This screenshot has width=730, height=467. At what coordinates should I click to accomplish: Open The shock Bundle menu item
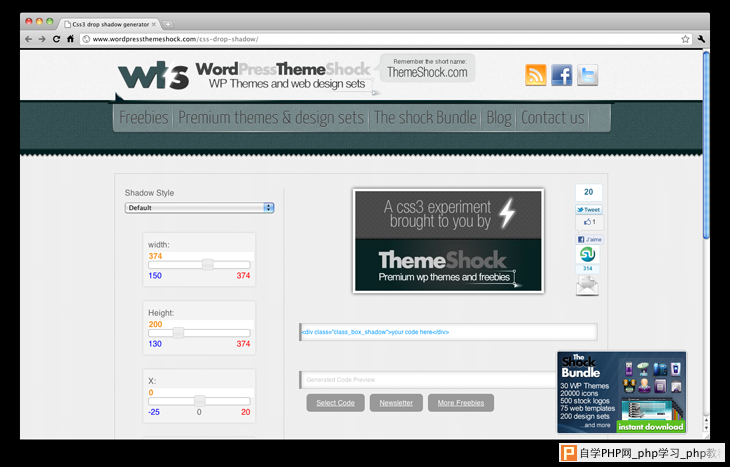(425, 117)
